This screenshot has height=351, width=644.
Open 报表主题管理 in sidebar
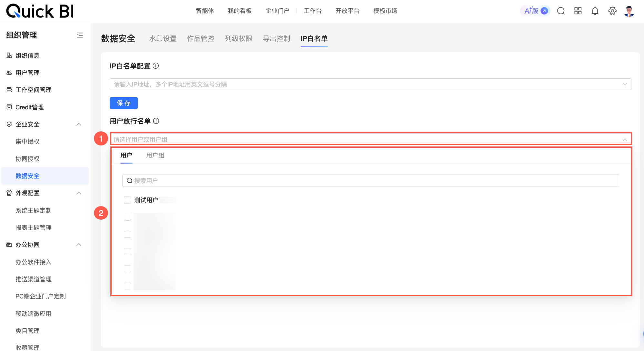pyautogui.click(x=34, y=227)
